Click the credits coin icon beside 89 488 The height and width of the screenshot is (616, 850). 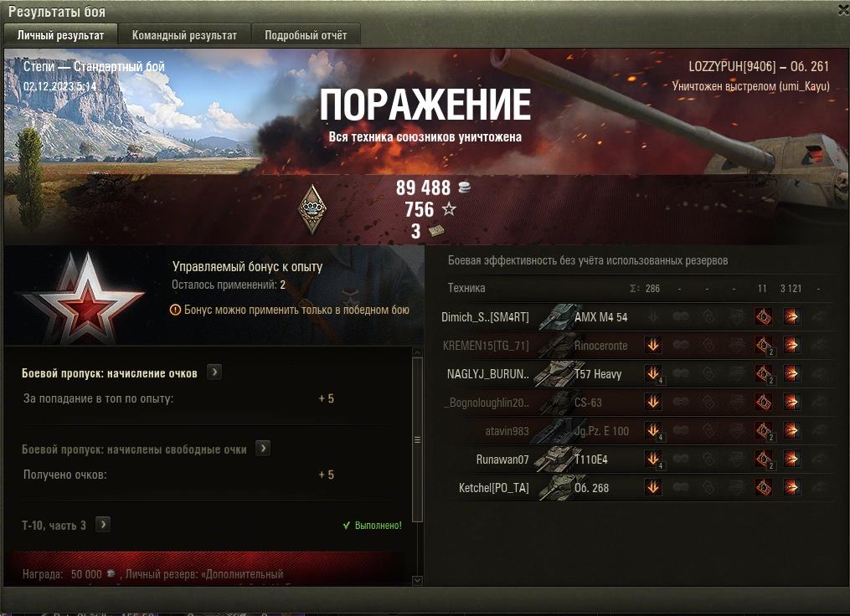click(464, 187)
